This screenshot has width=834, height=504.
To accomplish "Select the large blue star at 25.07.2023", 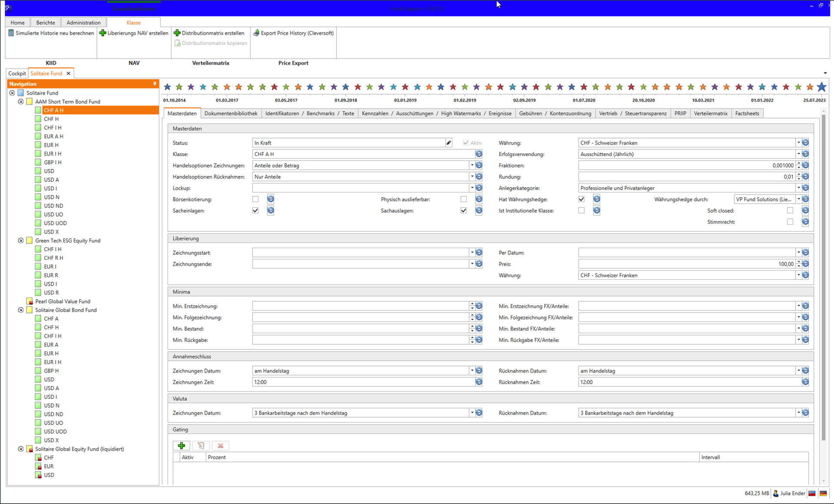I will coord(821,87).
